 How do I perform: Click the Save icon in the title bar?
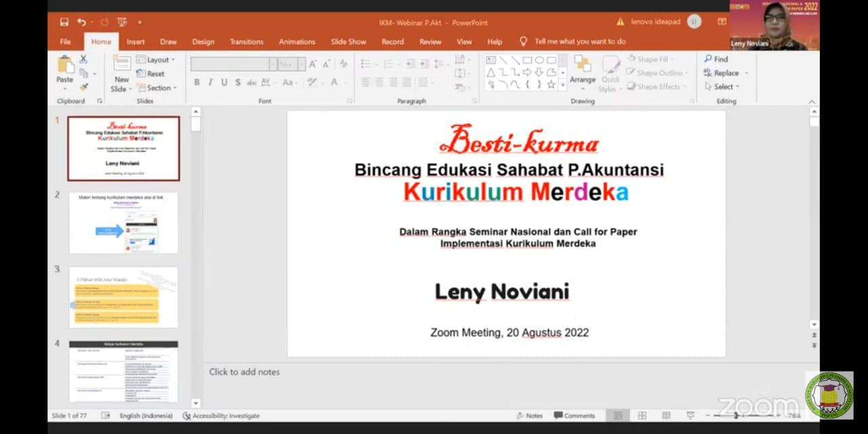tap(64, 22)
